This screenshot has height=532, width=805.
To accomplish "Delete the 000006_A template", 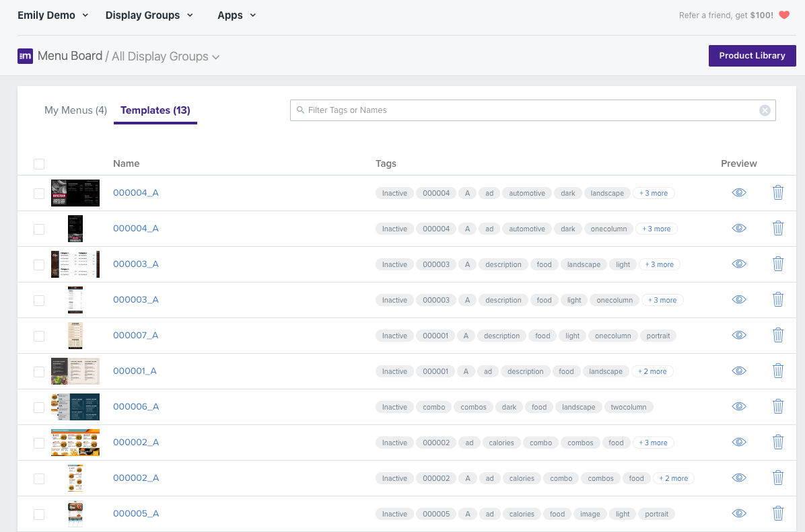I will point(778,406).
